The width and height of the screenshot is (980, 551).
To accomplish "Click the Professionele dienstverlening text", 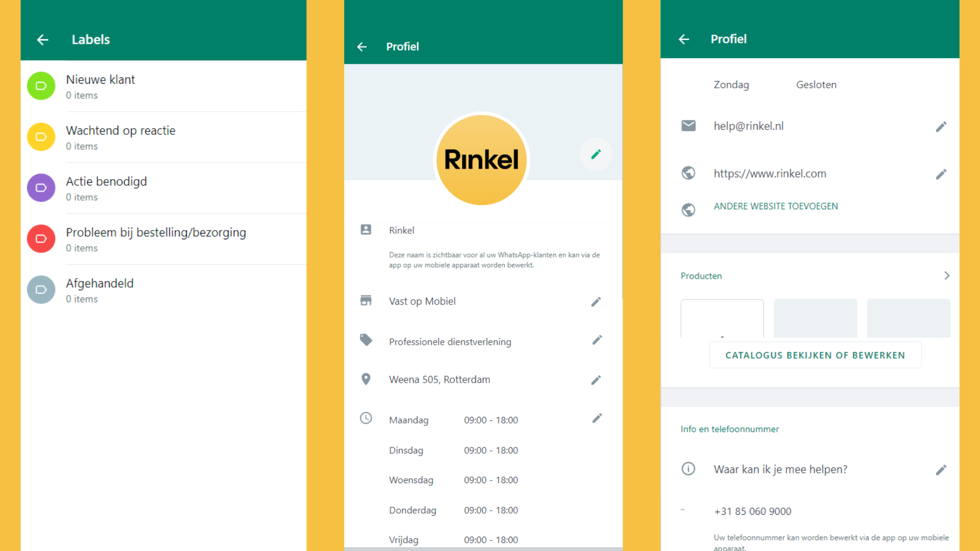I will 450,342.
